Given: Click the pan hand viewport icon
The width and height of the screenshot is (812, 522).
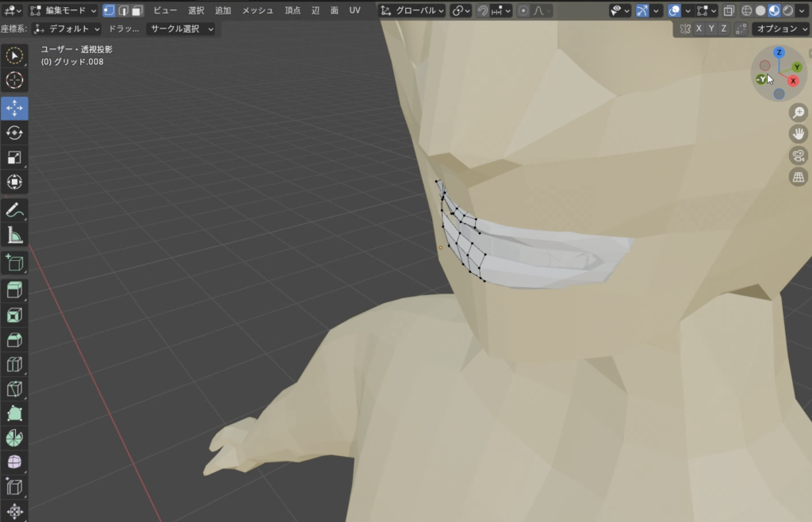Looking at the screenshot, I should click(x=799, y=134).
